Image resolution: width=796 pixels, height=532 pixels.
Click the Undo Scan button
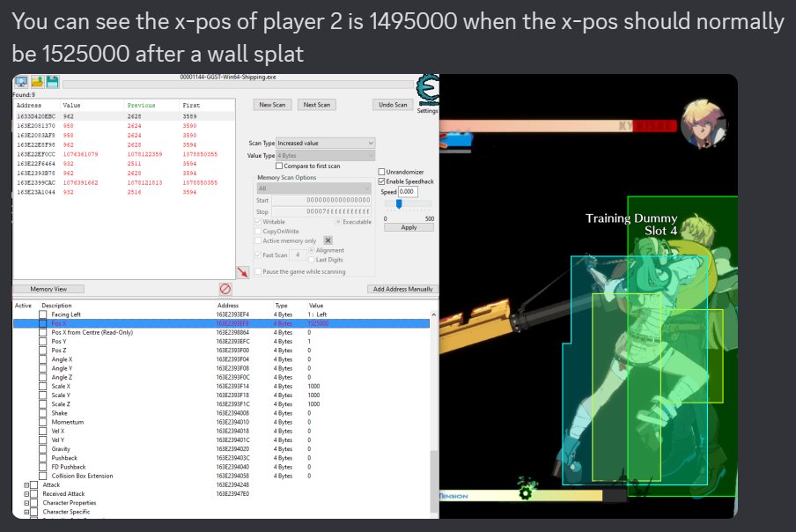point(393,105)
